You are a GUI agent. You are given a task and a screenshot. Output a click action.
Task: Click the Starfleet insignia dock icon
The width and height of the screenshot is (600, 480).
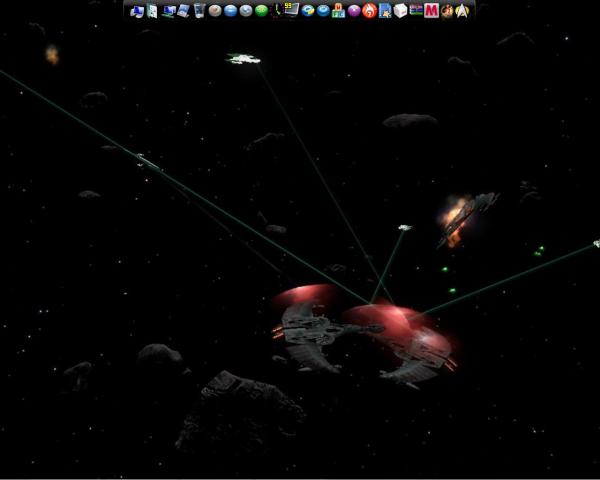(463, 11)
